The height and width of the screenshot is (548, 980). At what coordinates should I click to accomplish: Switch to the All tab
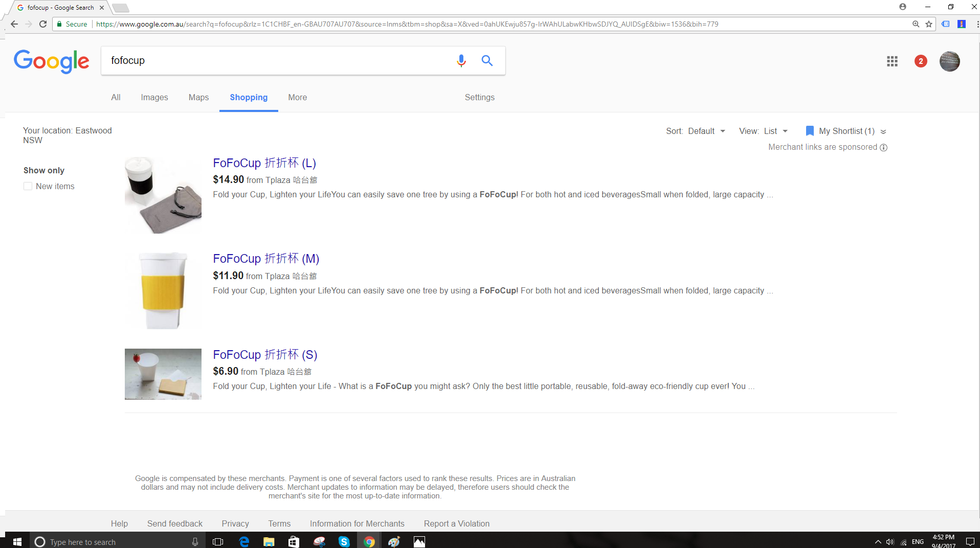point(116,97)
